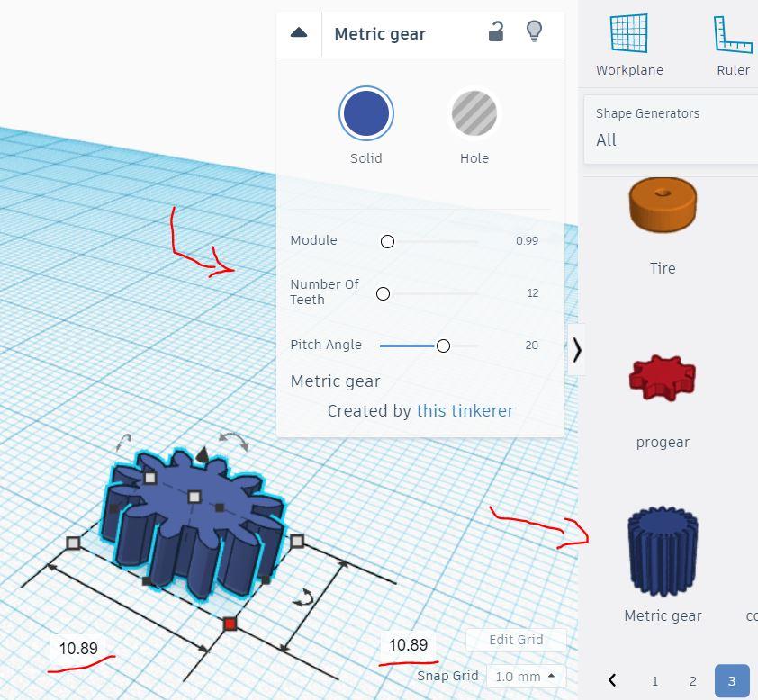Set shape to Solid
This screenshot has height=700, width=758.
point(366,113)
